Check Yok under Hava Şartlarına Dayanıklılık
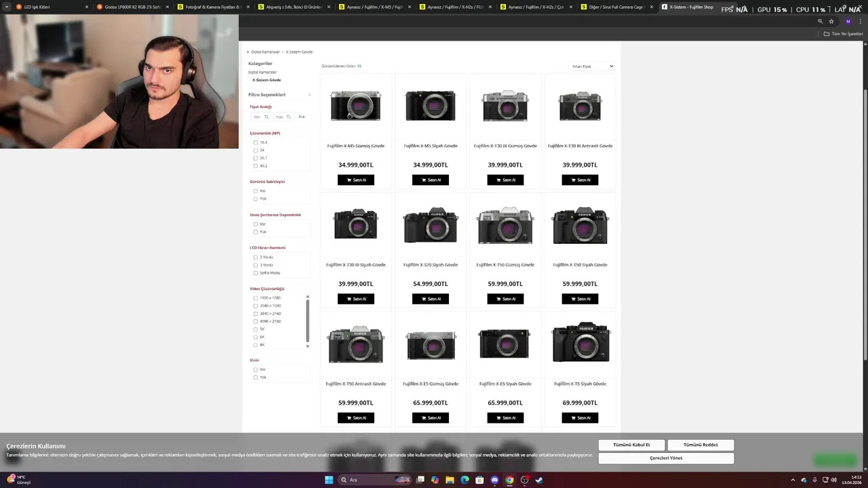868x488 pixels. (256, 232)
